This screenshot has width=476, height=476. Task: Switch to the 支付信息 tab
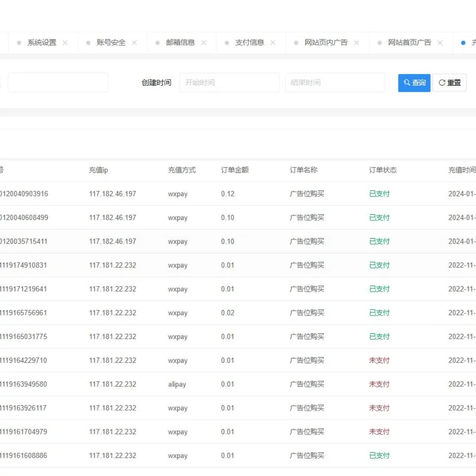[x=249, y=43]
